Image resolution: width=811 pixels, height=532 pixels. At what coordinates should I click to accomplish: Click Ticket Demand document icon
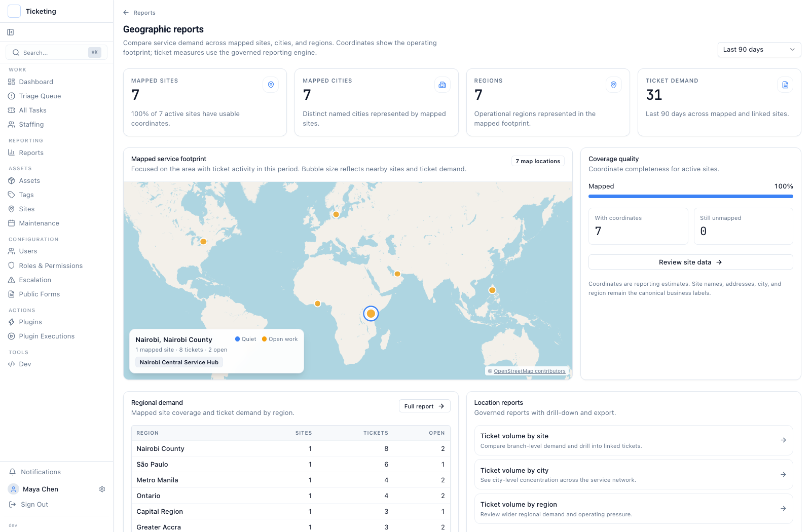tap(785, 85)
